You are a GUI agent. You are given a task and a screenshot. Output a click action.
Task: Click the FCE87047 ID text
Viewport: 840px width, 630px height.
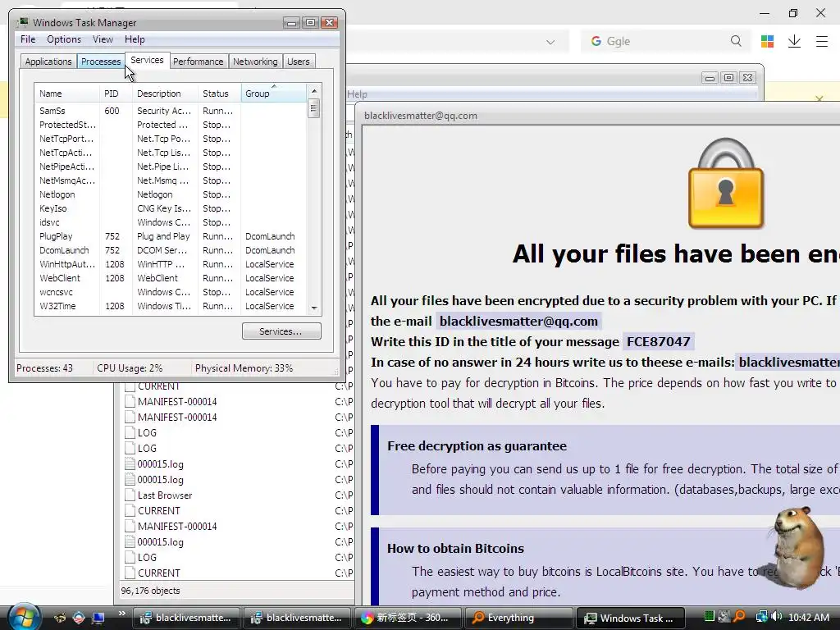click(x=659, y=341)
